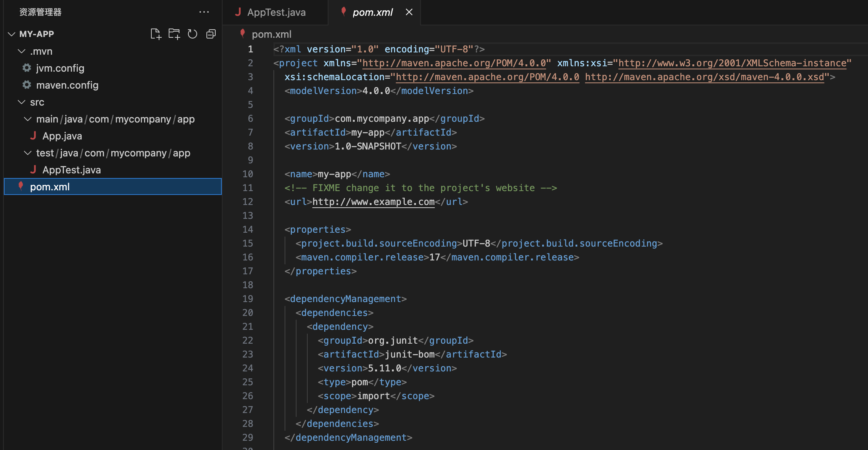Open AppTest.java in the file tree
Image resolution: width=868 pixels, height=450 pixels.
(71, 170)
